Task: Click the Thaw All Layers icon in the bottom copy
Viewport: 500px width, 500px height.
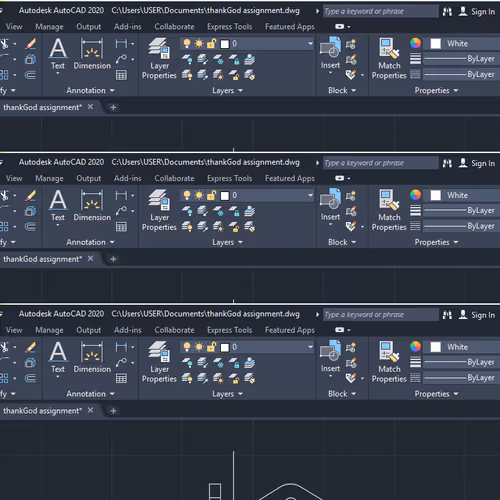Action: (218, 378)
